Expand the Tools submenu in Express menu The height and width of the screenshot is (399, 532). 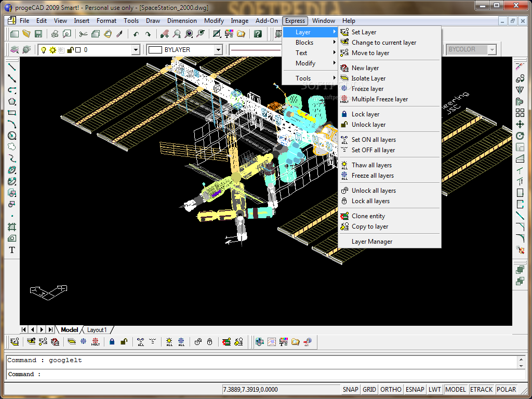(x=310, y=78)
